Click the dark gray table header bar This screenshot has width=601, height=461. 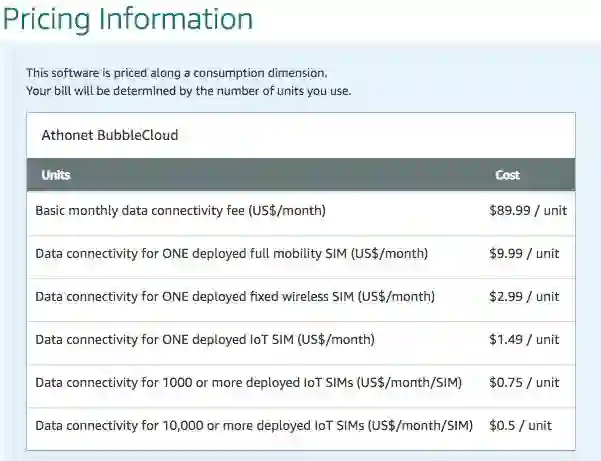point(300,175)
